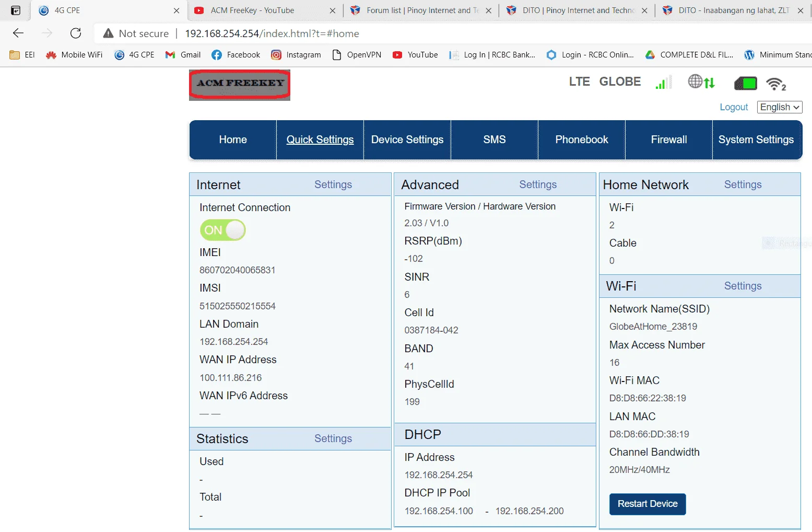The image size is (812, 532).
Task: Open the OpenVPN bookmark
Action: point(357,55)
